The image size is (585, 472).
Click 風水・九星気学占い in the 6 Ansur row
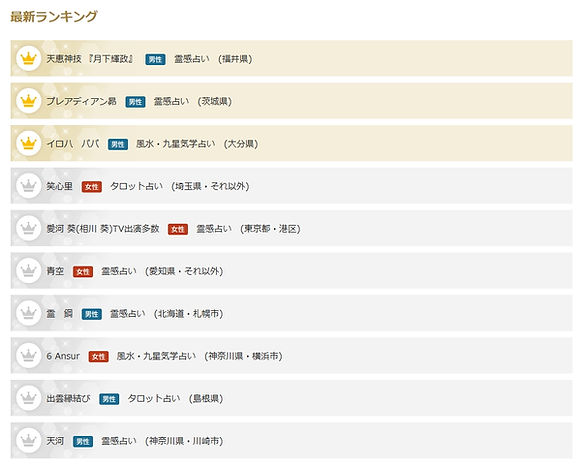tap(156, 356)
